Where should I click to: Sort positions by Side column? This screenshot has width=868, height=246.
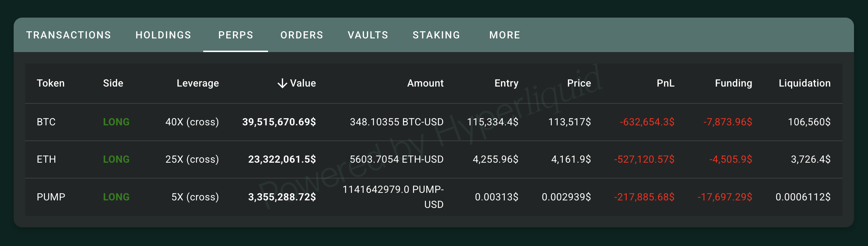[x=113, y=83]
